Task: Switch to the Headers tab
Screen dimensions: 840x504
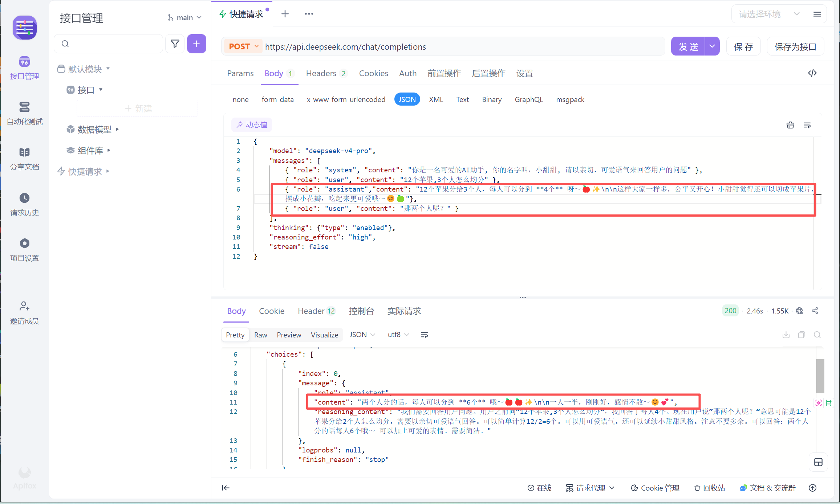Action: coord(326,73)
